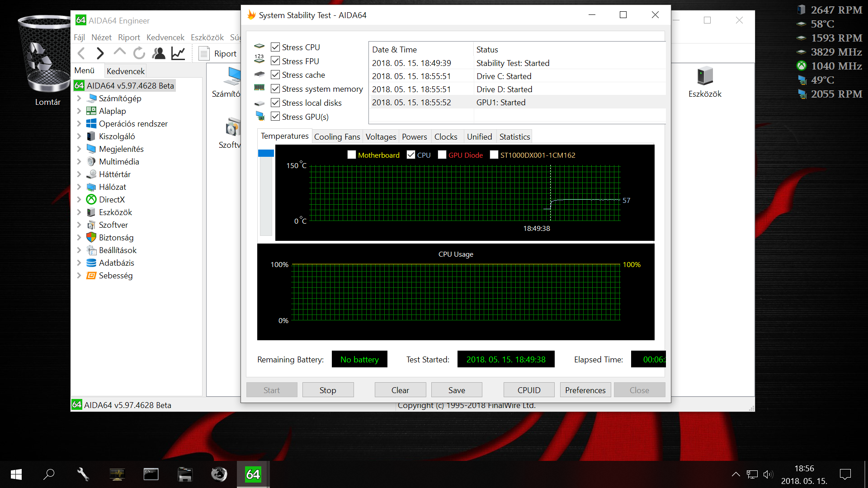The width and height of the screenshot is (868, 488).
Task: Click the blue graph scale slider
Action: pos(266,153)
